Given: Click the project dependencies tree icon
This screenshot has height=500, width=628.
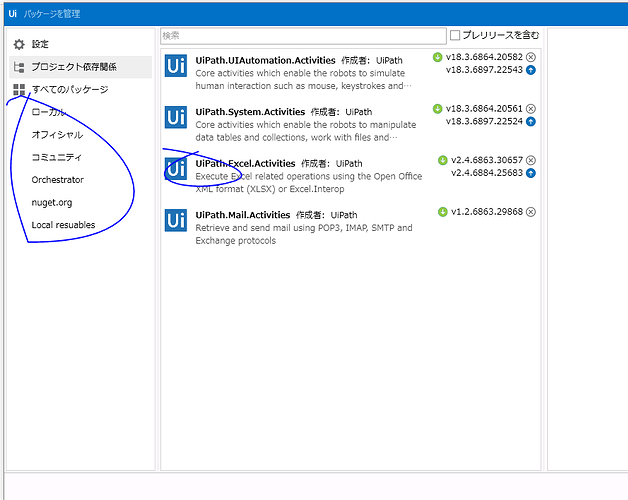Looking at the screenshot, I should (19, 67).
